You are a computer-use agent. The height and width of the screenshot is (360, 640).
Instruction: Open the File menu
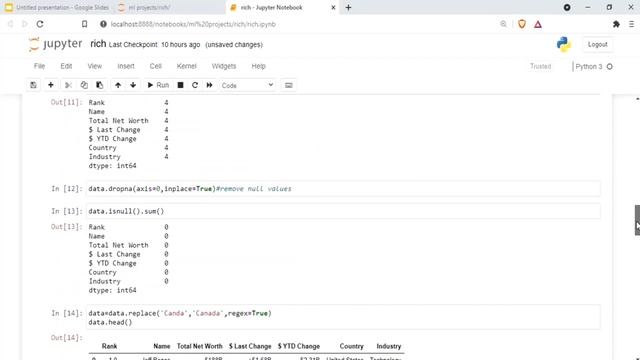40,66
